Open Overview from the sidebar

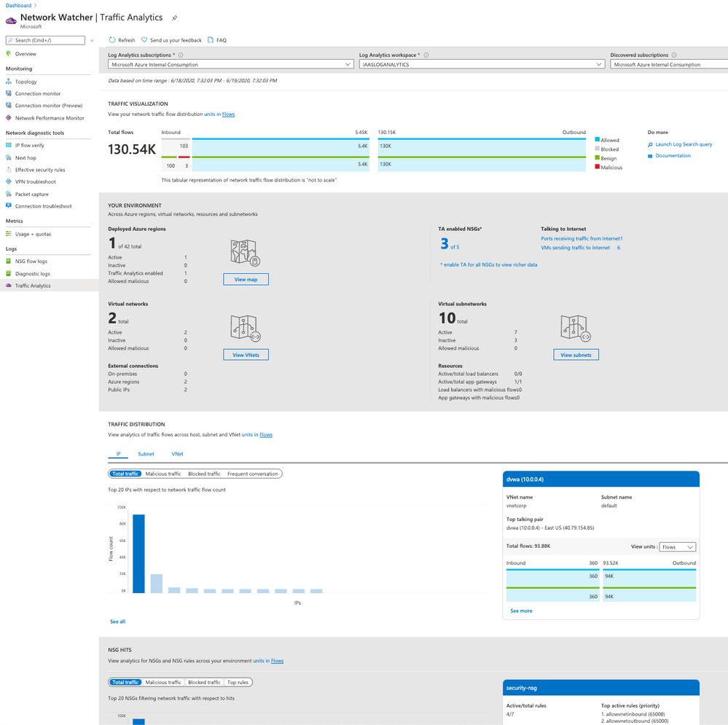[26, 54]
